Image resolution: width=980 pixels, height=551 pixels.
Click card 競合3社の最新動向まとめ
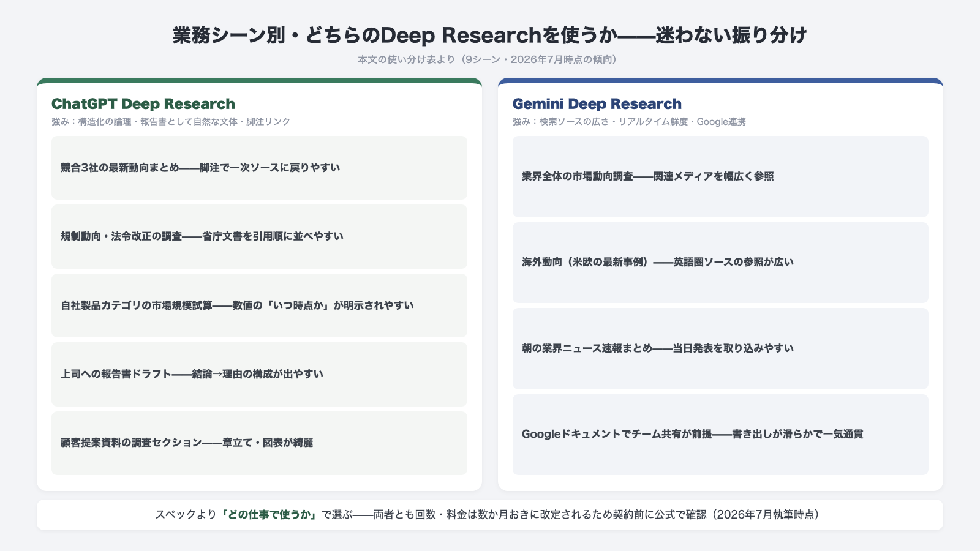[x=259, y=168]
